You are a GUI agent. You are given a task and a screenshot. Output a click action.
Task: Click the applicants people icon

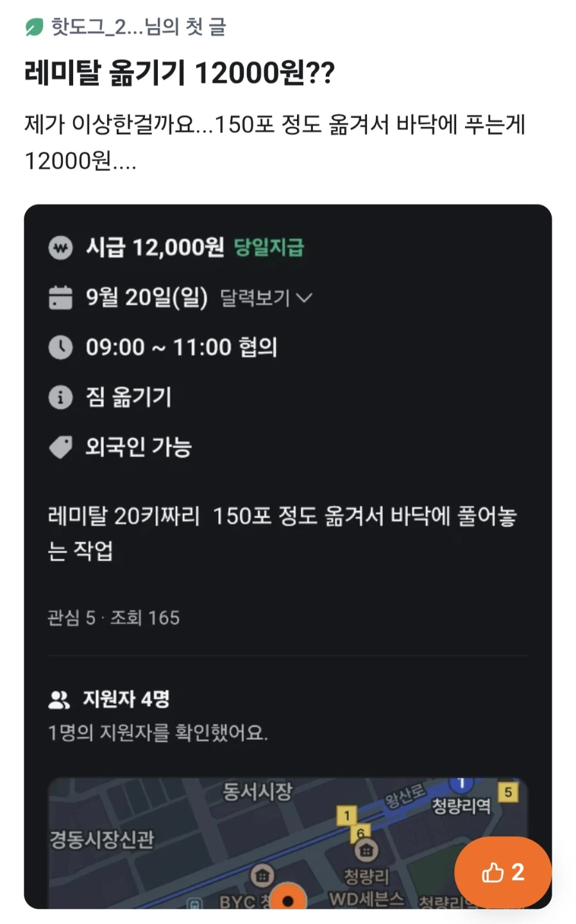tap(59, 700)
